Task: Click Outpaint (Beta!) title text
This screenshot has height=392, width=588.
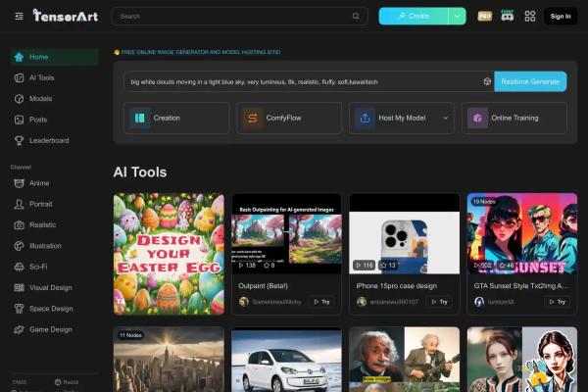Action: (x=264, y=286)
